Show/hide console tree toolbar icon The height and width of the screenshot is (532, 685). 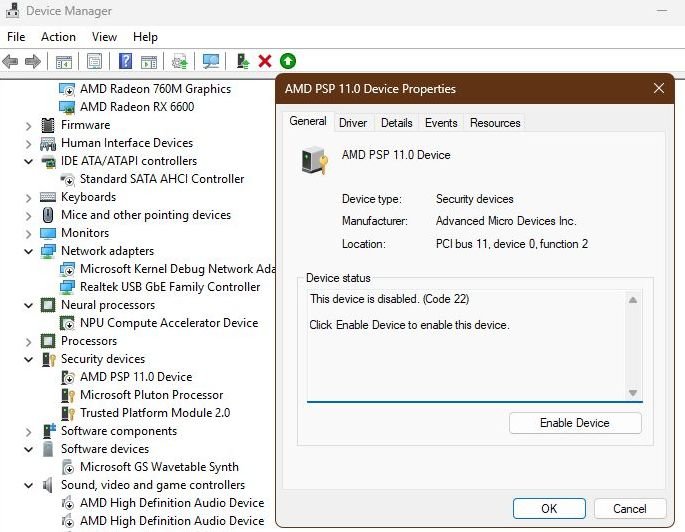point(64,62)
